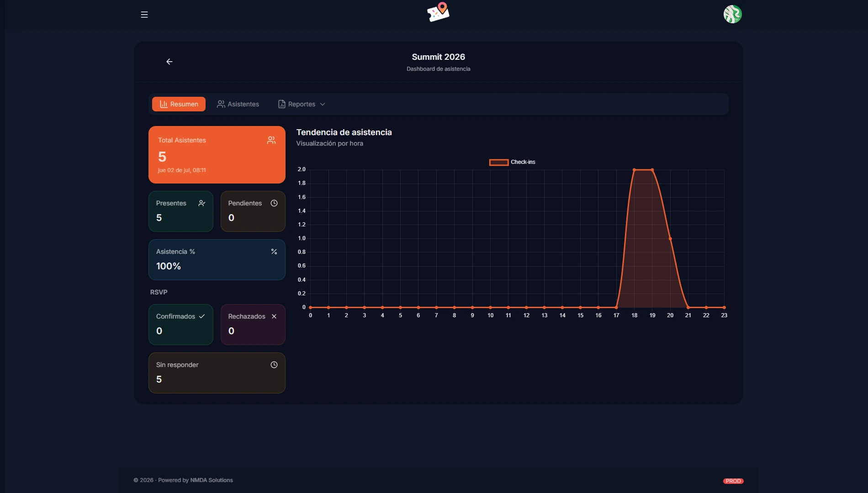Viewport: 868px width, 493px height.
Task: Open the Reportes dropdown menu
Action: (x=302, y=104)
